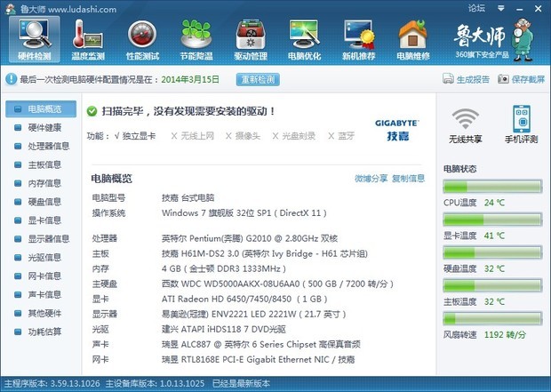
Task: Click the H61M-DS2 3.0 motherboard value
Action: [x=265, y=254]
